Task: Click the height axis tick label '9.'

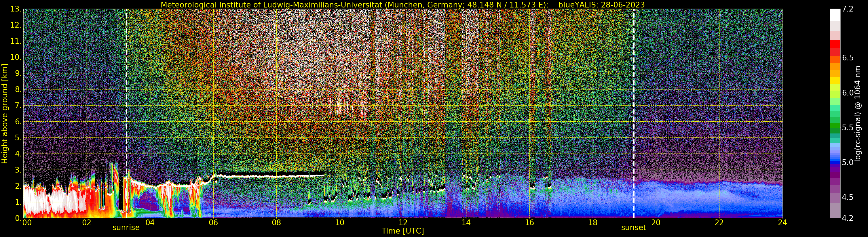Action: pyautogui.click(x=18, y=73)
